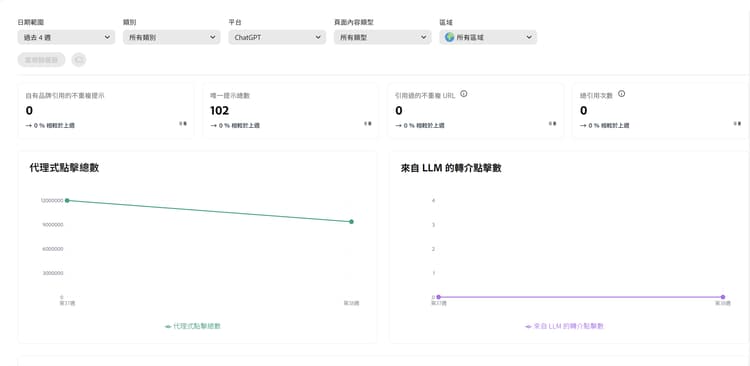This screenshot has height=366, width=750.
Task: Click the 0 % 相較於上週 trend in 總引用次數 card
Action: pos(605,125)
